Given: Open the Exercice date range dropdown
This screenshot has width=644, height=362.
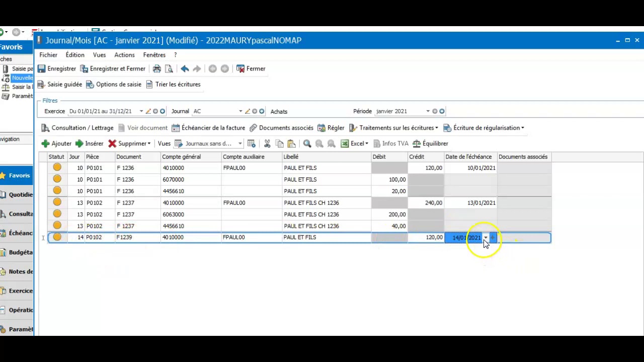Looking at the screenshot, I should click(141, 112).
